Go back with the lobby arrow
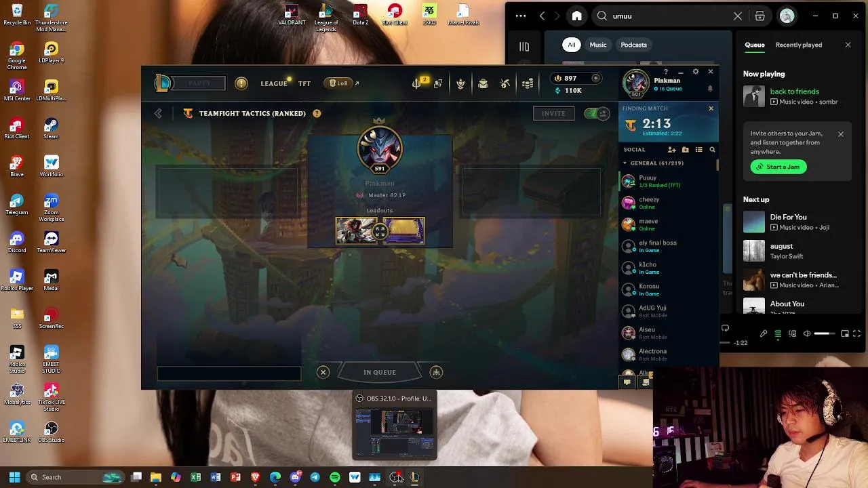The image size is (868, 488). pyautogui.click(x=158, y=114)
